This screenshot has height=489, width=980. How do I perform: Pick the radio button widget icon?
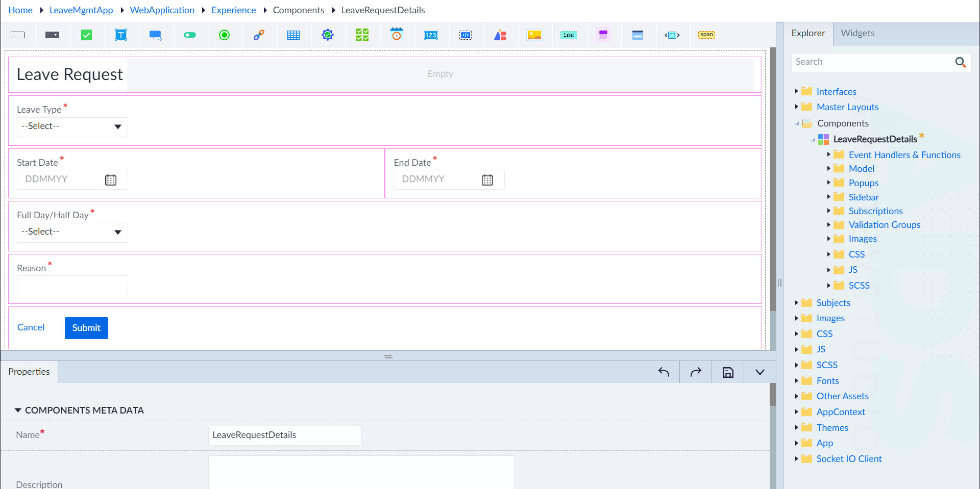click(224, 35)
